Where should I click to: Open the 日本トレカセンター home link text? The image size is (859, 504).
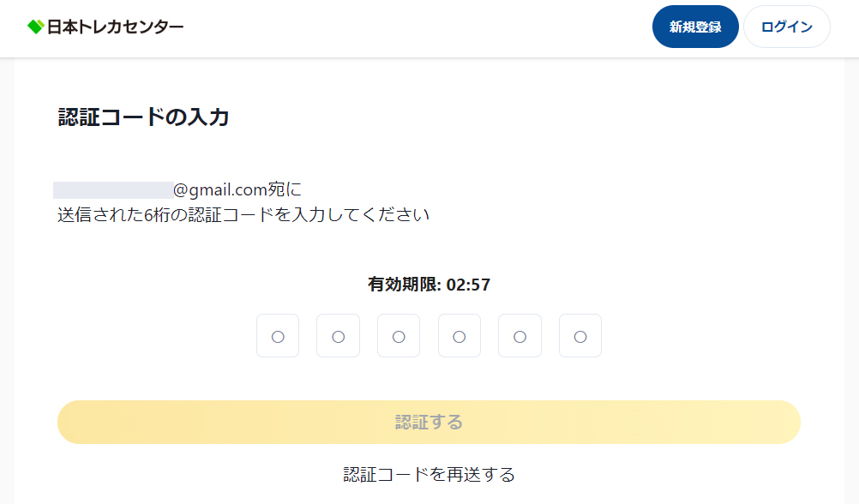115,27
